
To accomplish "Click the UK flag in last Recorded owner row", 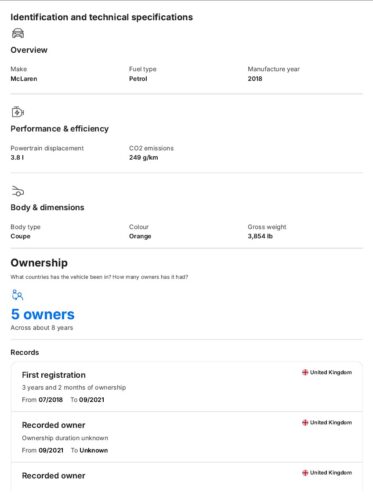I will coord(305,473).
